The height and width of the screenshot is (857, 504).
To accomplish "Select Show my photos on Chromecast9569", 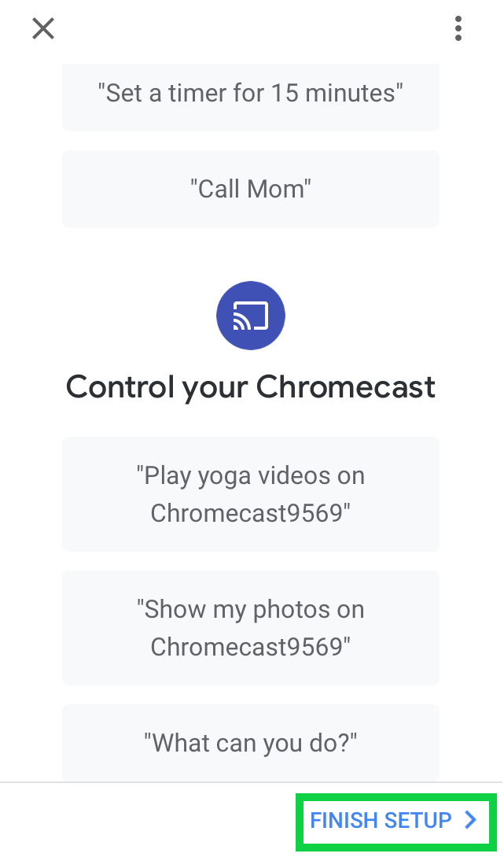I will (x=250, y=628).
